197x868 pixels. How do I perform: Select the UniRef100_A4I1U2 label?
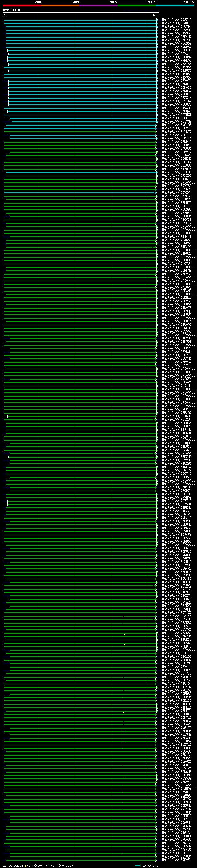(177, 687)
